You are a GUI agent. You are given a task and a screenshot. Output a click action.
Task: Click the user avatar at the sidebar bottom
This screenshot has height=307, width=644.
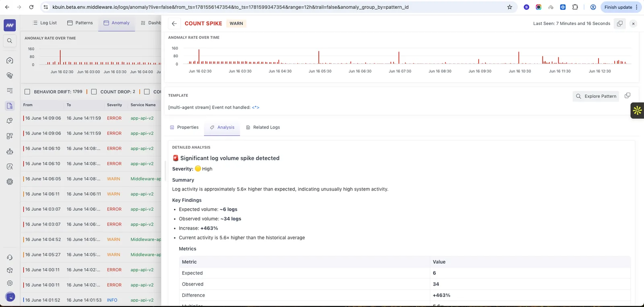pos(10,297)
